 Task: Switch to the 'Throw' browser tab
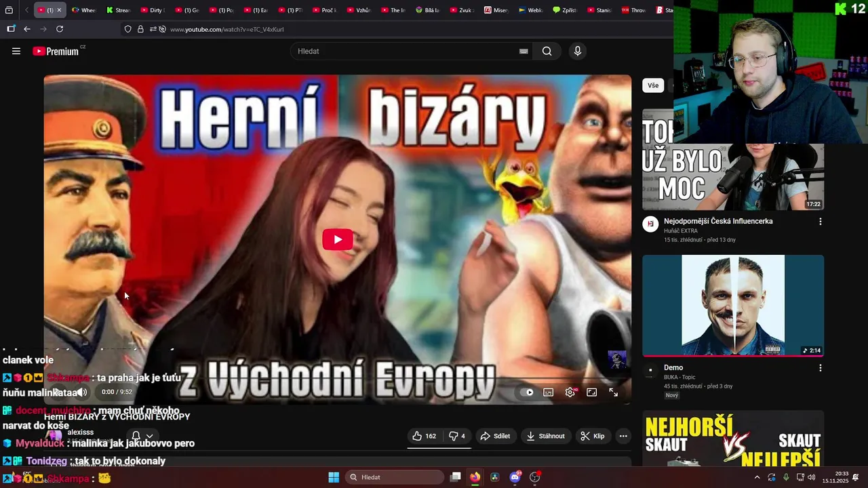tap(634, 10)
